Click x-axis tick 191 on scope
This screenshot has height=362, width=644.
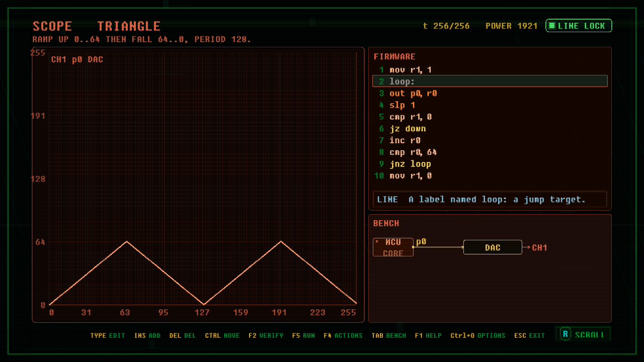(x=279, y=313)
